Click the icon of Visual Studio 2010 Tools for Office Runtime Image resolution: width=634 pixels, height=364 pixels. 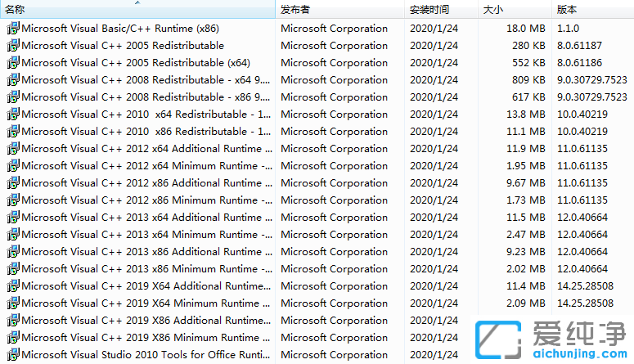[13, 355]
